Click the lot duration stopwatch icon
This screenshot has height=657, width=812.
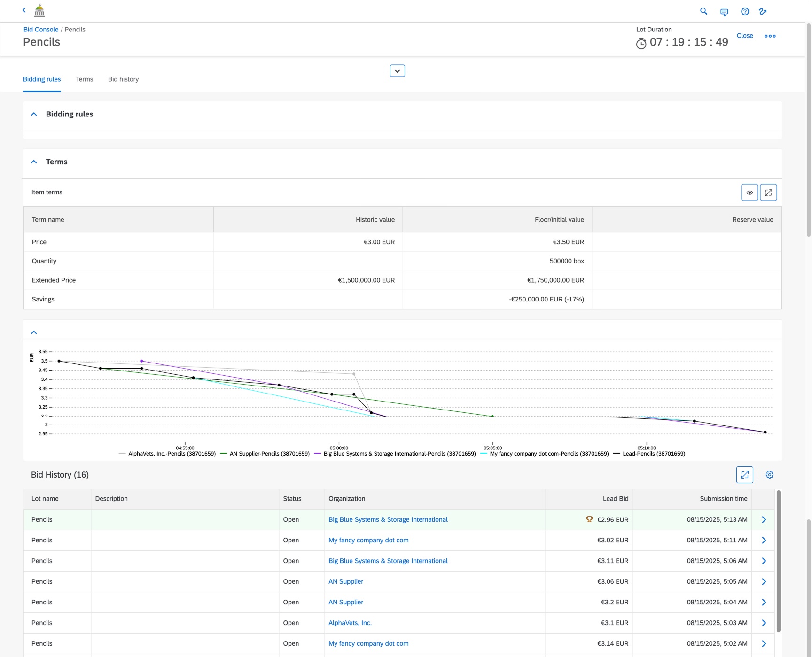point(641,44)
